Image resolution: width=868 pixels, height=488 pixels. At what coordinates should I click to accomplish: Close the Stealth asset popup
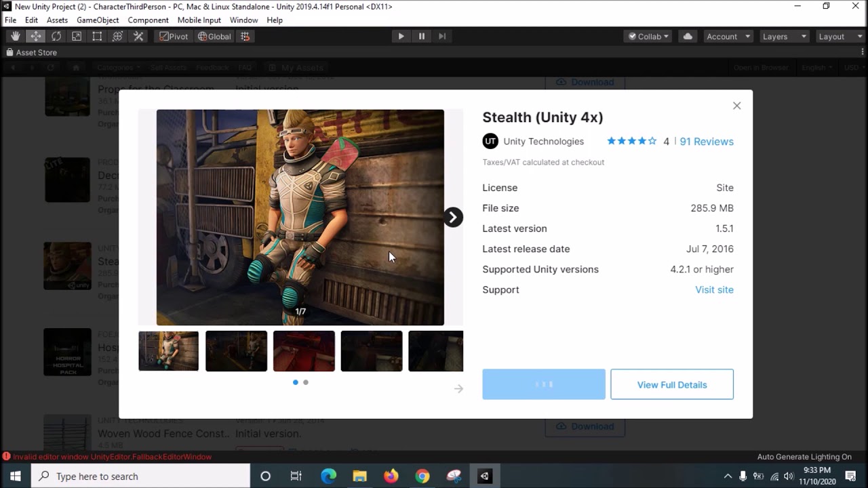pos(736,106)
